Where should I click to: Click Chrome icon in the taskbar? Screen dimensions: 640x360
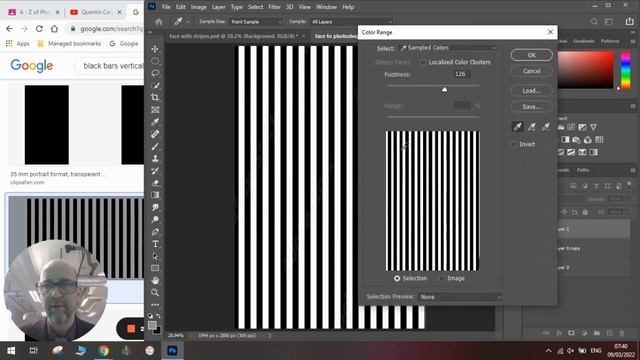(104, 351)
